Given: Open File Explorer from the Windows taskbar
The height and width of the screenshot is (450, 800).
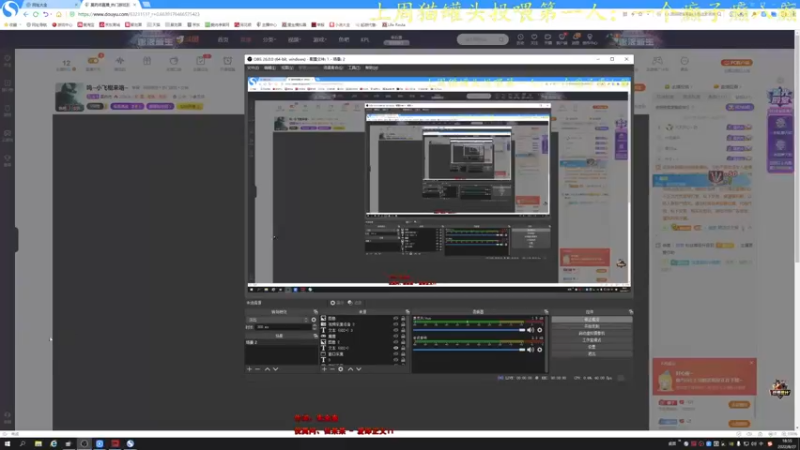Looking at the screenshot, I should (38, 444).
